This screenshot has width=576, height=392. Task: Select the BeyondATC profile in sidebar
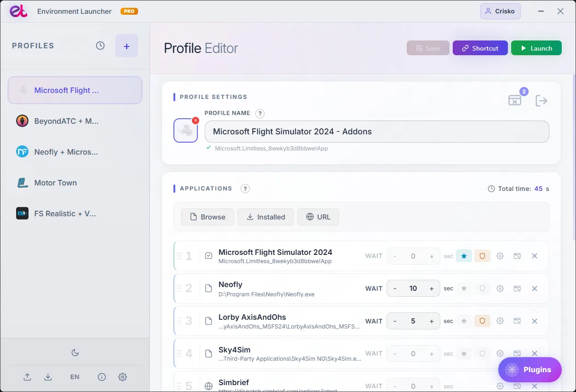click(75, 121)
